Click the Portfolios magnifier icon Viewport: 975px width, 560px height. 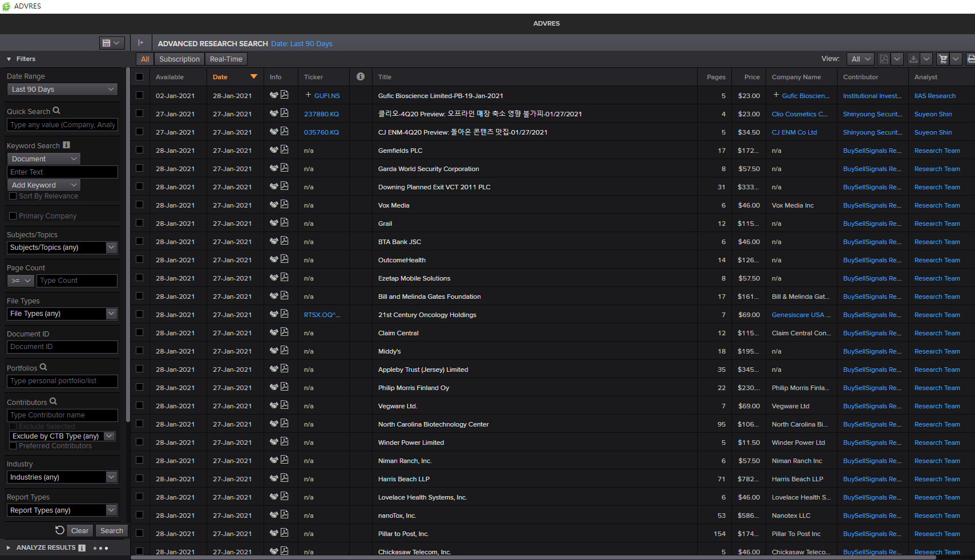[x=43, y=367]
